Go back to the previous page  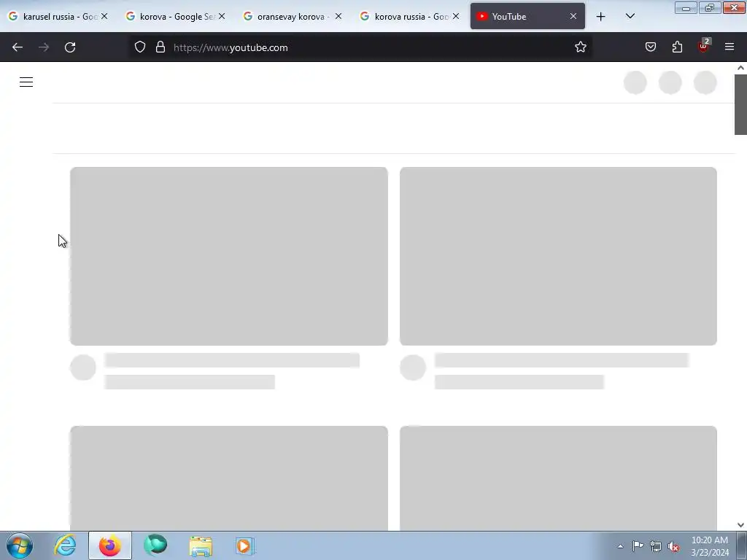click(x=18, y=47)
